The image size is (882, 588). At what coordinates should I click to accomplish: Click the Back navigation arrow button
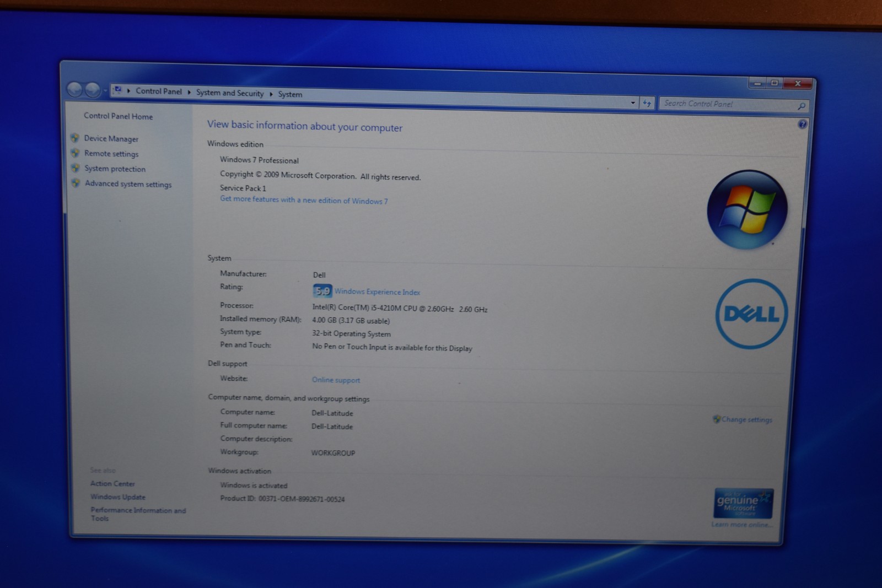click(74, 89)
